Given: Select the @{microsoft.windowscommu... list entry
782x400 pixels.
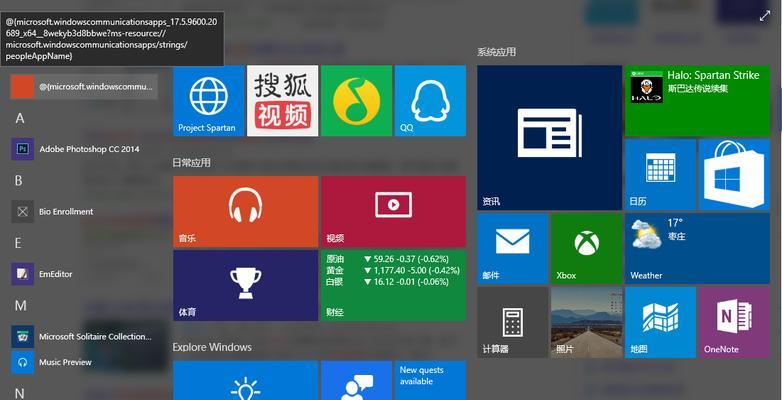Looking at the screenshot, I should click(84, 87).
